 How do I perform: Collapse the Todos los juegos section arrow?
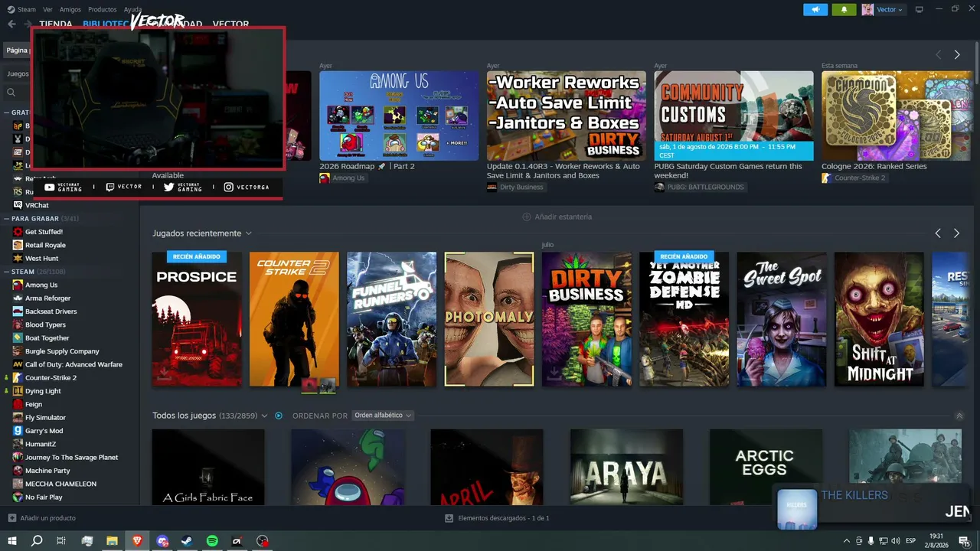(959, 416)
